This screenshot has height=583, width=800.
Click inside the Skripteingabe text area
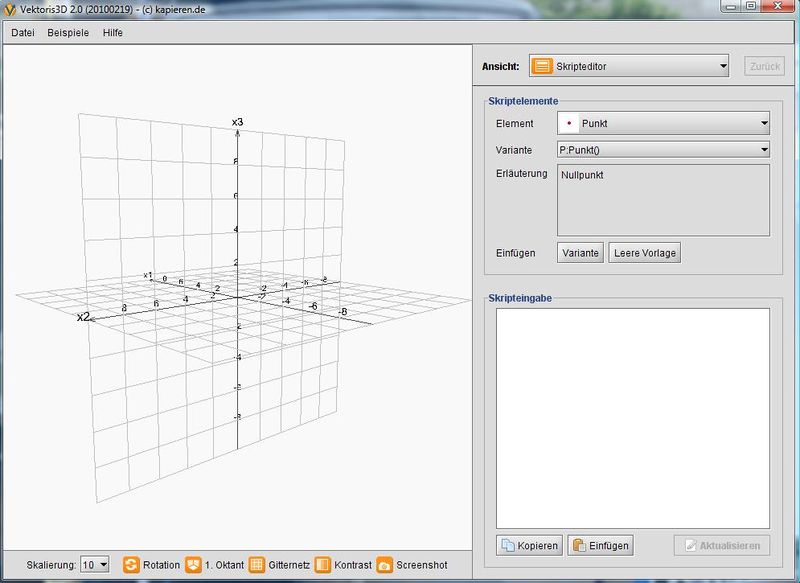coord(633,418)
